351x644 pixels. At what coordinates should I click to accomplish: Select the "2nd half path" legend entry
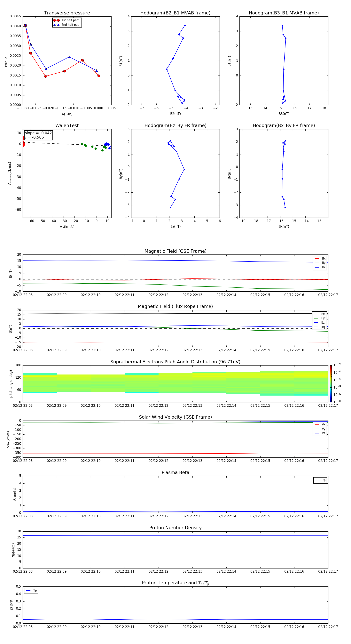(x=67, y=25)
